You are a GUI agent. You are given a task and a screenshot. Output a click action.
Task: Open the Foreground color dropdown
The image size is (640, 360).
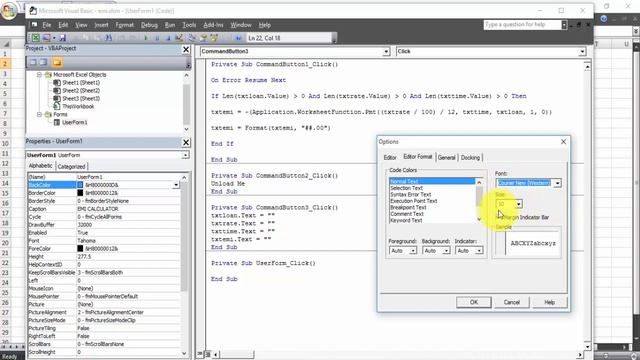[413, 251]
